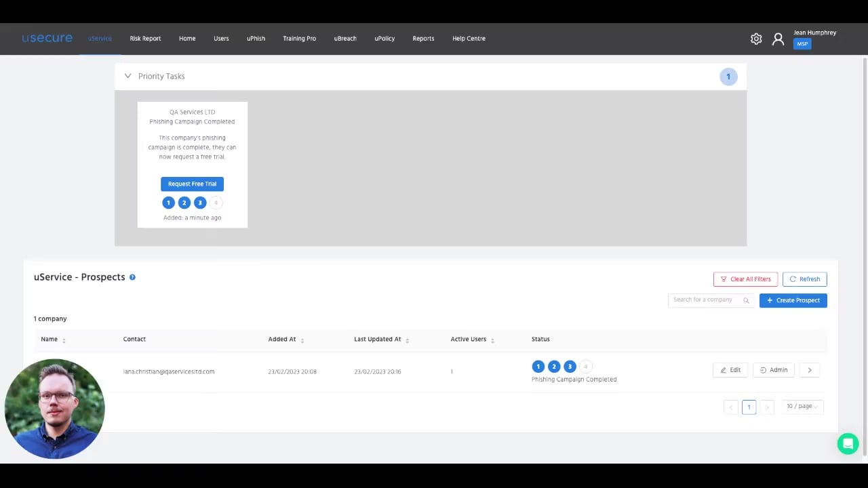Select page 1 in pagination
This screenshot has height=488, width=868.
point(749,407)
